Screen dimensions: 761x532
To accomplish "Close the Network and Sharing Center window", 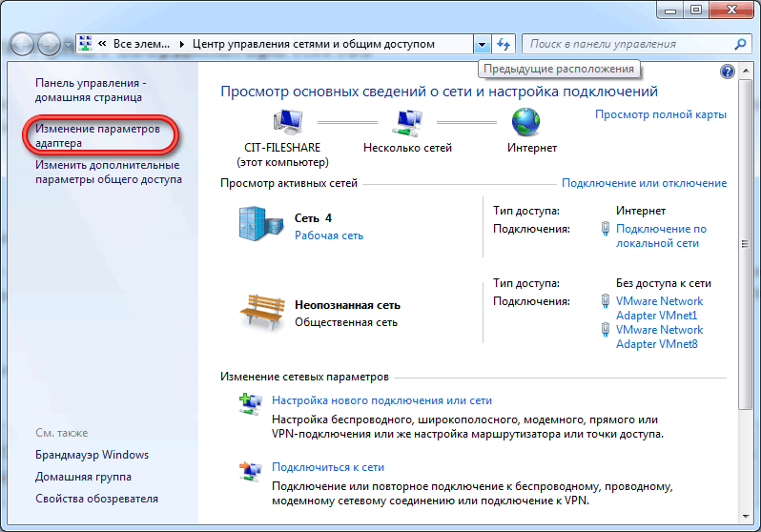I will tap(730, 10).
